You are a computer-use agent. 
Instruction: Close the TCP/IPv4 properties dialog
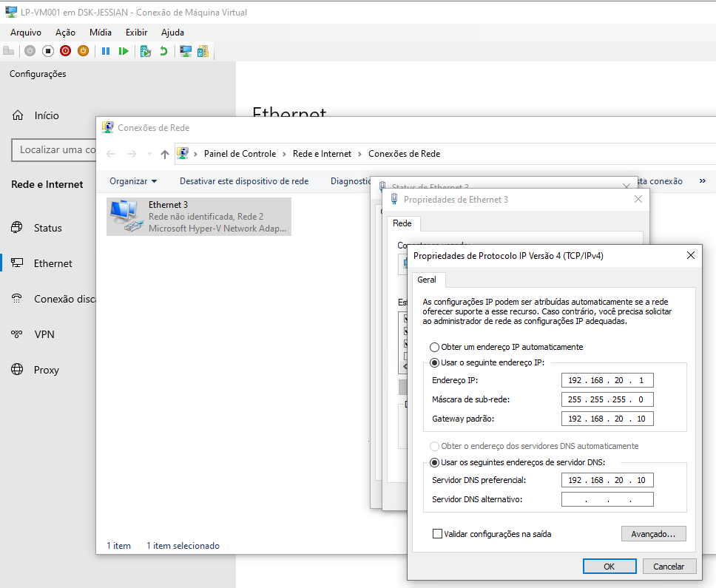691,256
